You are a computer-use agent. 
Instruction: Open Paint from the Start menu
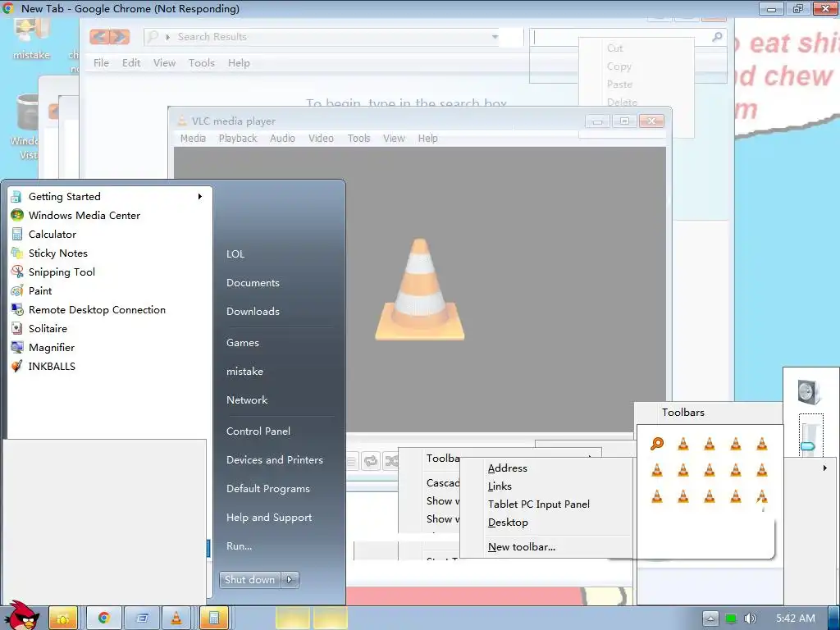point(39,291)
